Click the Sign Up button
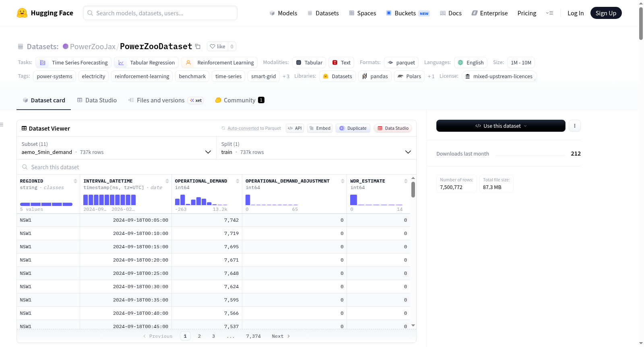This screenshot has height=347, width=644. [x=606, y=13]
